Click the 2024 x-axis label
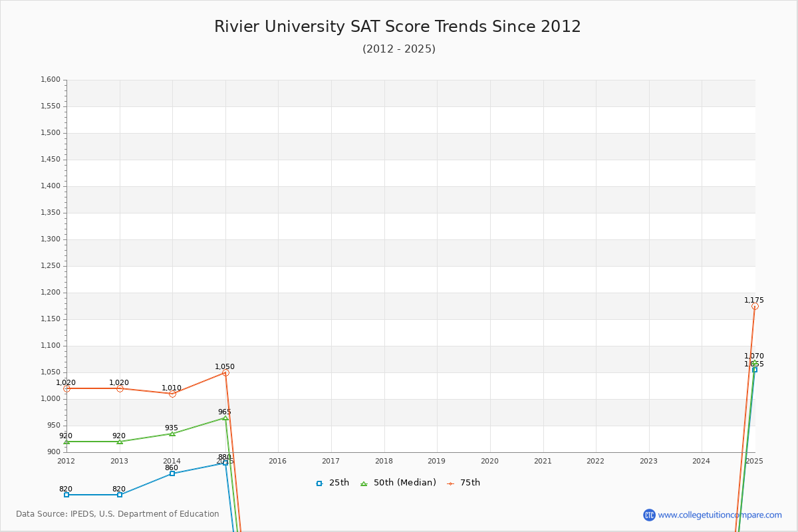798x532 pixels. [x=702, y=461]
